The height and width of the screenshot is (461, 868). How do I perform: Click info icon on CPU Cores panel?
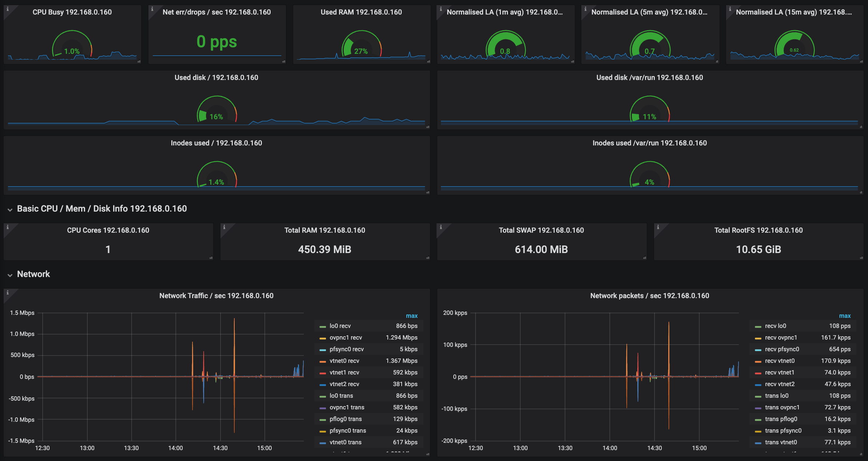coord(8,227)
